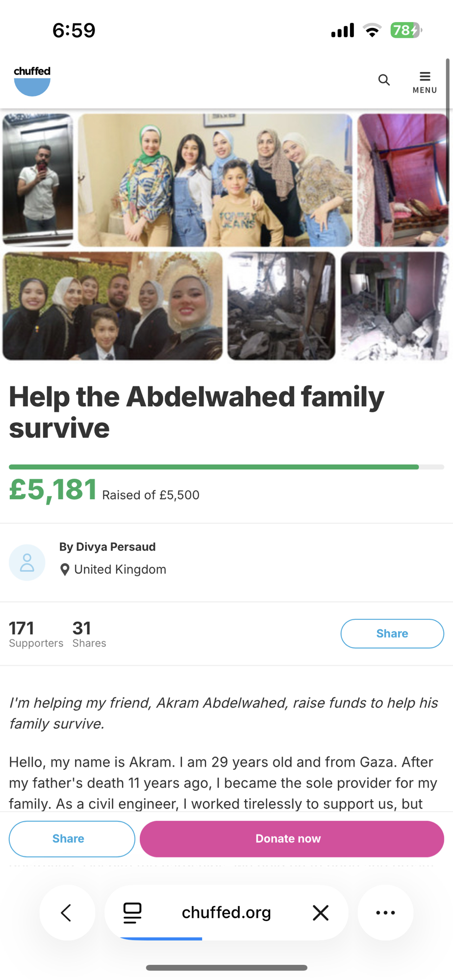Tap the search magnifier icon

[x=384, y=80]
